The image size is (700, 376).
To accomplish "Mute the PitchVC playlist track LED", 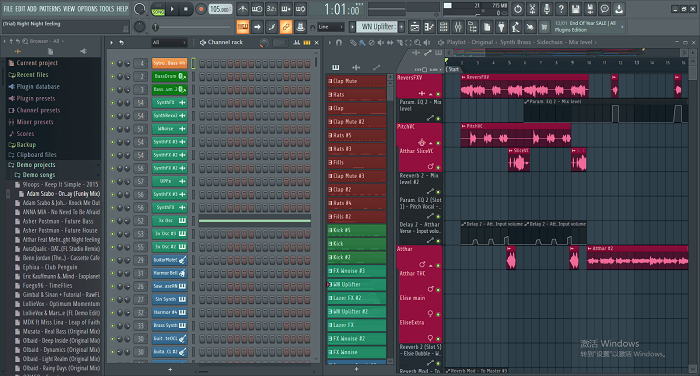I will coord(438,143).
